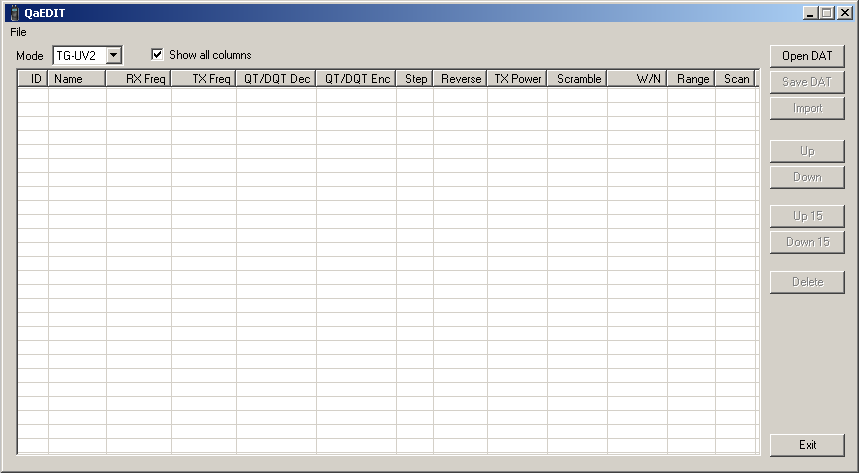The width and height of the screenshot is (859, 473).
Task: Select the QT/DQT Enc column header
Action: (356, 78)
